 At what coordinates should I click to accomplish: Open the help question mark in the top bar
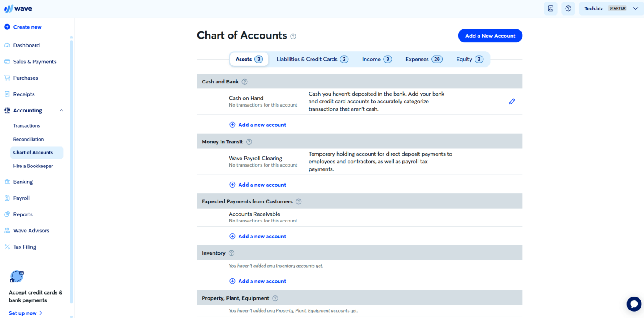click(568, 8)
